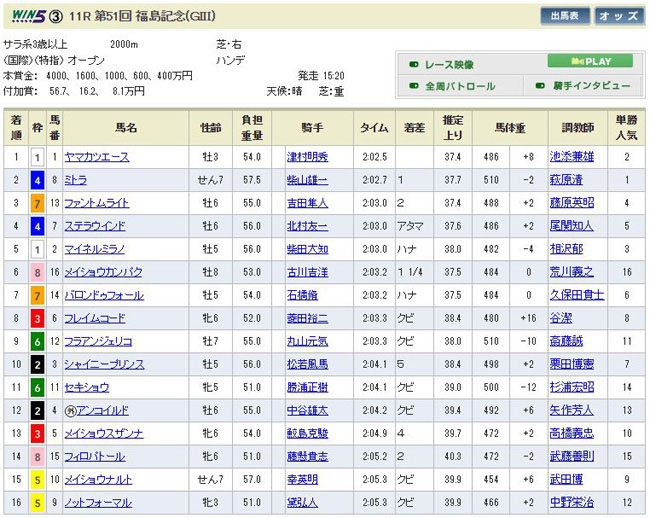Click the green PLAY button
650x518 pixels.
tap(589, 61)
